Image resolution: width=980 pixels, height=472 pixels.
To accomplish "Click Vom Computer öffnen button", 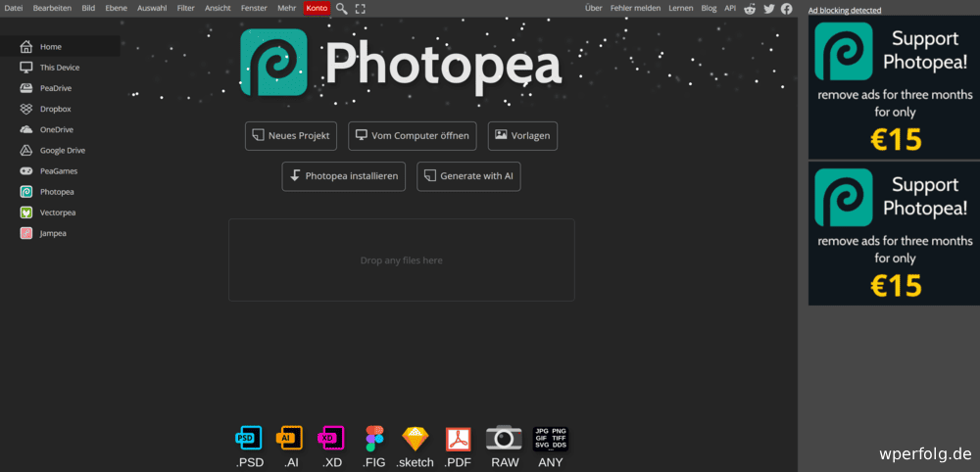I will coord(413,135).
